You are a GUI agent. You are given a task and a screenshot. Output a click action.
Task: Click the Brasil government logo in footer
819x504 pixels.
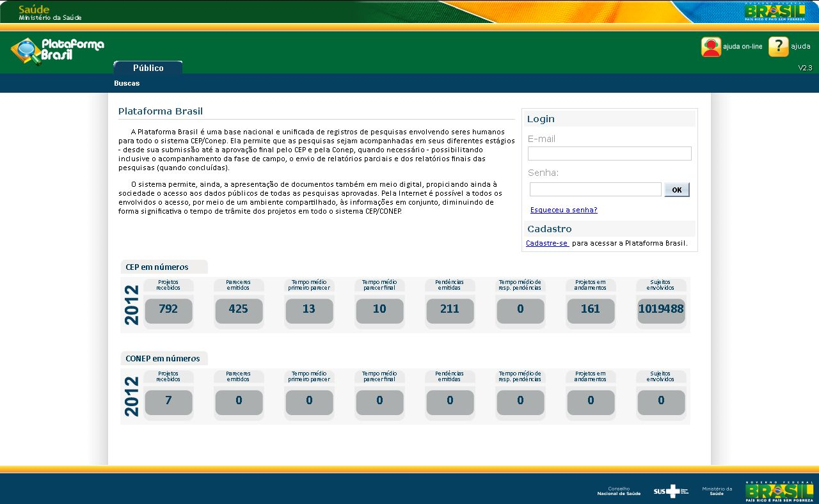coord(779,491)
